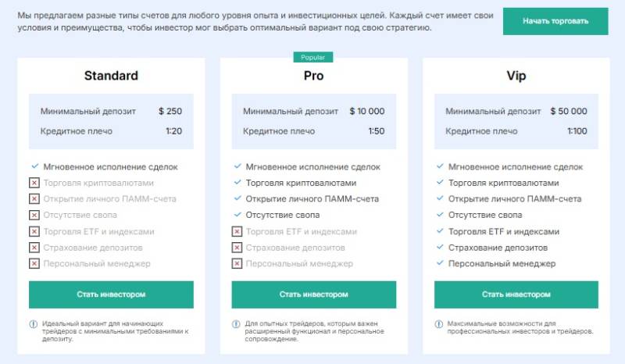
Task: Click the $ 10 000 minimum deposit value
Action: pos(367,111)
